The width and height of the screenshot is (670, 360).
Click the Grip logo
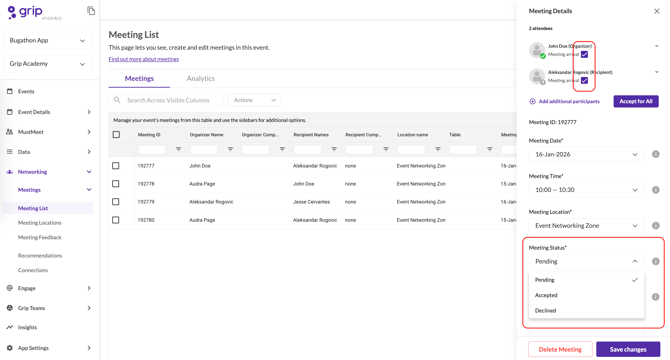point(26,12)
